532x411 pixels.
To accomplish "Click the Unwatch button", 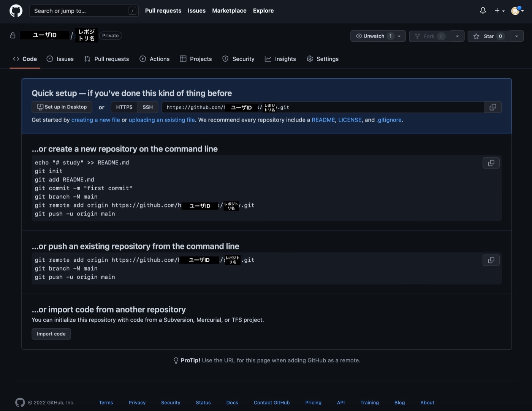I will pyautogui.click(x=378, y=36).
